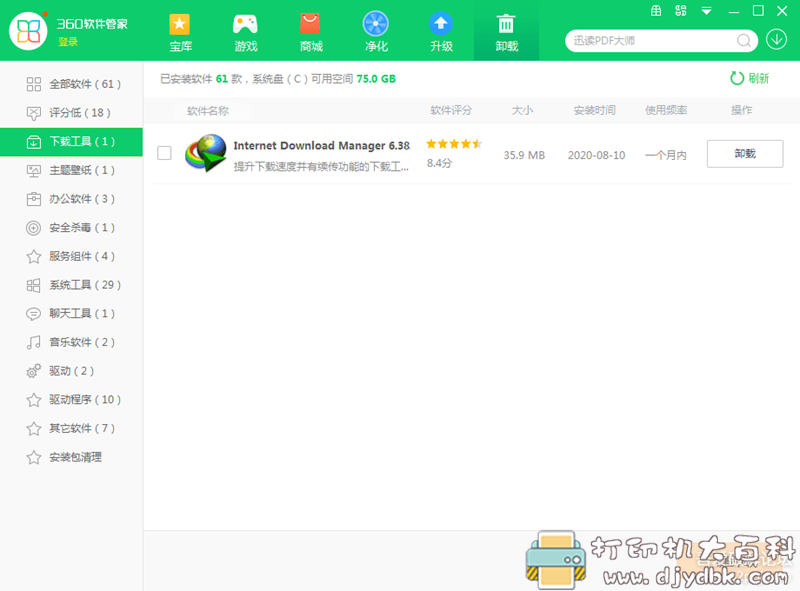Select 聊天工具 (1) category
800x591 pixels.
[x=71, y=313]
